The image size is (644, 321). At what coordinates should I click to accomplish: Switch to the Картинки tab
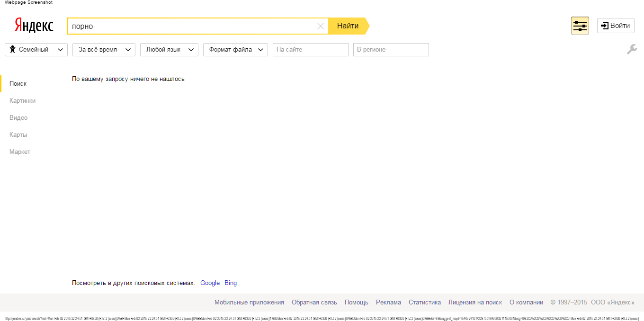22,100
